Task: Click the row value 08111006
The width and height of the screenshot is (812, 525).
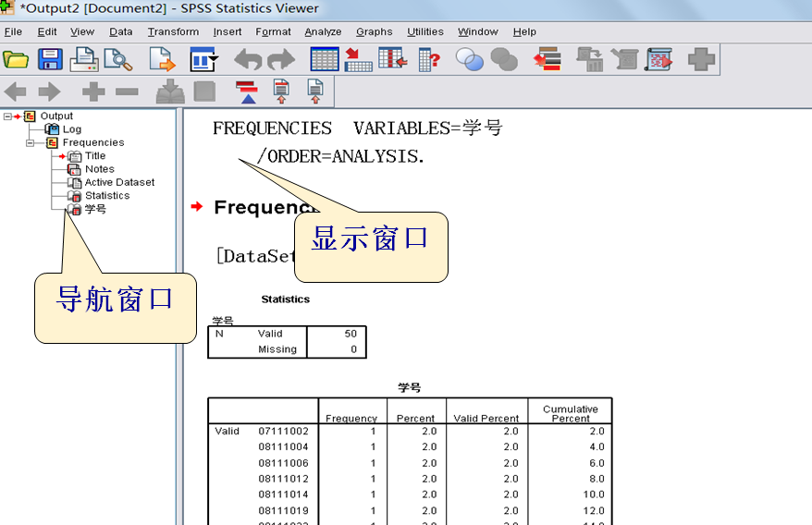Action: click(x=283, y=463)
